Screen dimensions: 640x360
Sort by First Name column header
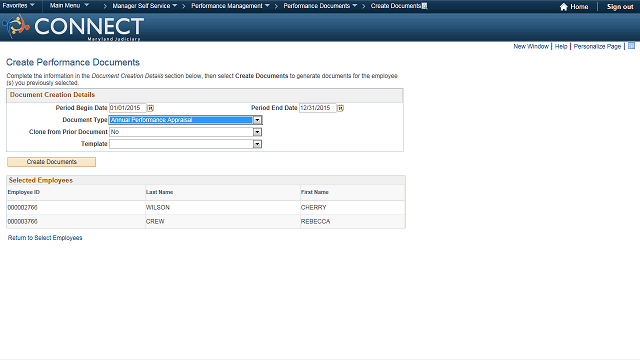pyautogui.click(x=314, y=192)
